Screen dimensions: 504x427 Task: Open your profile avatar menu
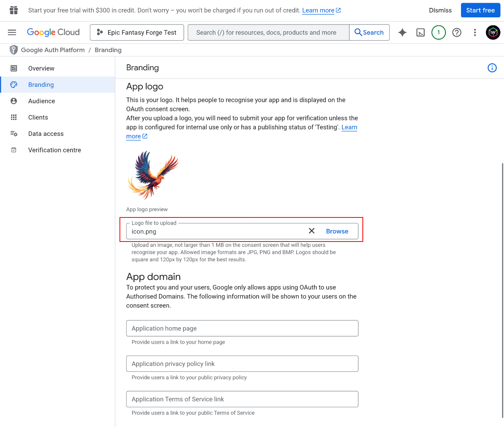[493, 32]
